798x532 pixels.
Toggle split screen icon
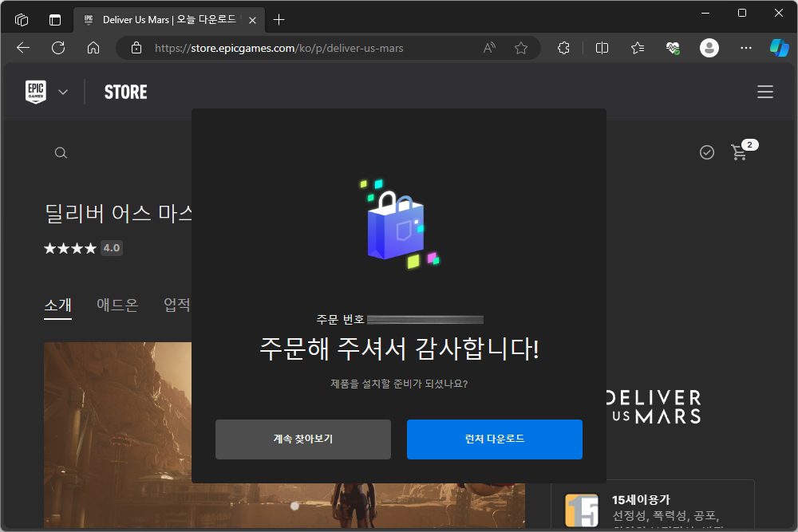pyautogui.click(x=602, y=48)
